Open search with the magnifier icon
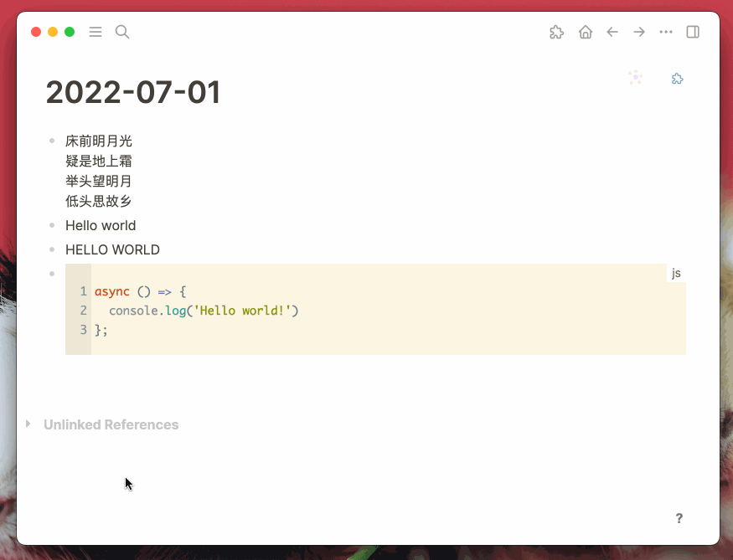This screenshot has width=733, height=560. coord(122,32)
